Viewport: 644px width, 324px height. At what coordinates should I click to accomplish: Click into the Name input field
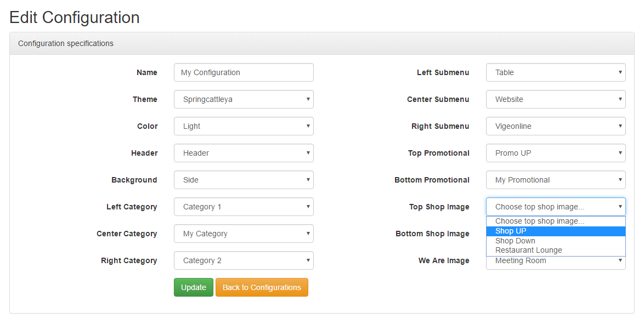[x=244, y=72]
